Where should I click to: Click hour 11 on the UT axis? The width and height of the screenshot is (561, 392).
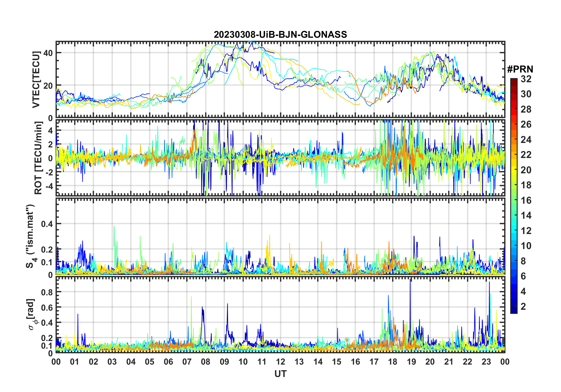[x=262, y=362]
